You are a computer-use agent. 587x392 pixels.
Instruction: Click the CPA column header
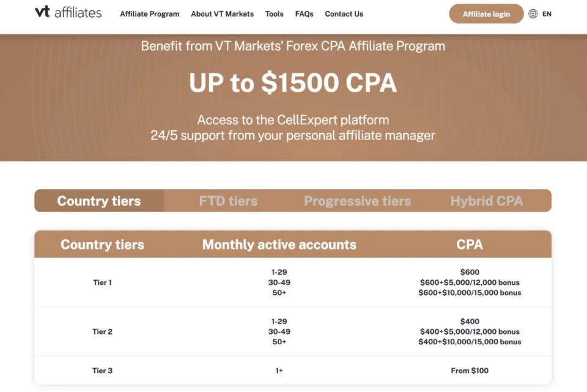pos(470,244)
